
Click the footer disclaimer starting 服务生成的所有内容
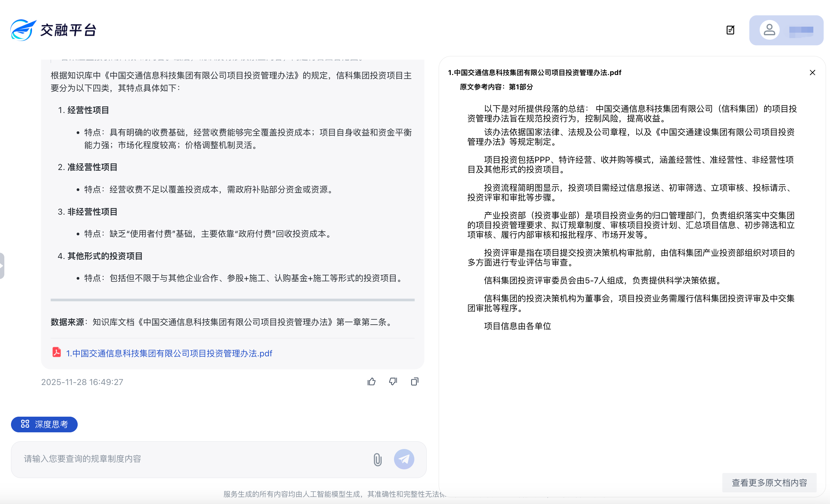click(334, 494)
